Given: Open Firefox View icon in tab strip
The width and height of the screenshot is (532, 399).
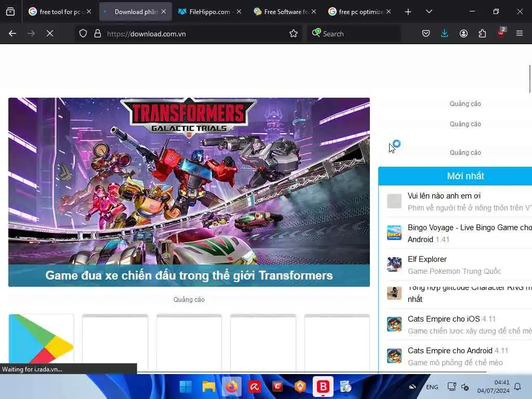Looking at the screenshot, I should (10, 12).
